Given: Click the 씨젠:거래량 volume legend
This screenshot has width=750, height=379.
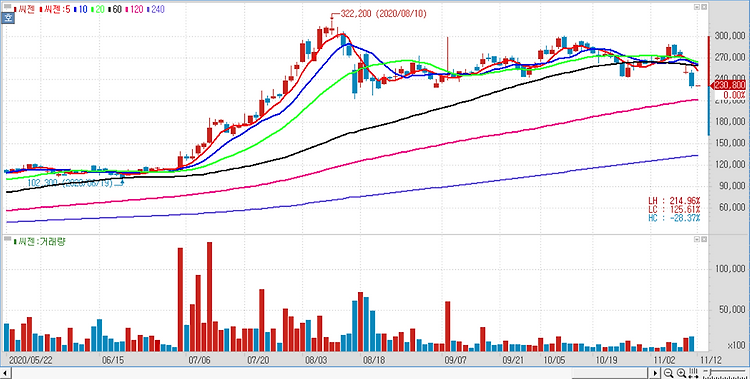Looking at the screenshot, I should click(39, 242).
